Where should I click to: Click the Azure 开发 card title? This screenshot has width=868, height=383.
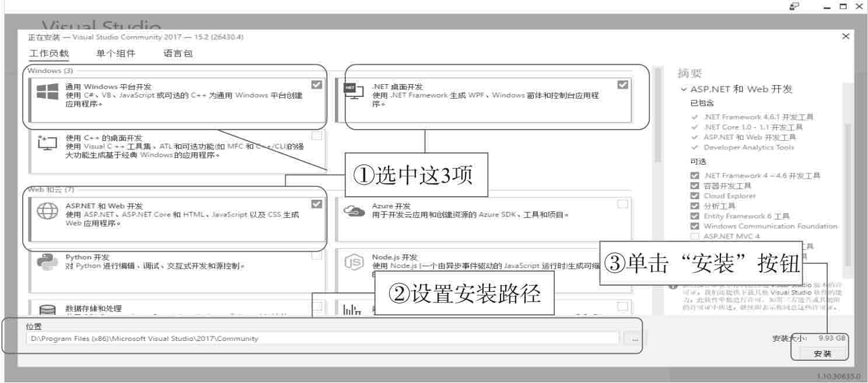click(391, 206)
